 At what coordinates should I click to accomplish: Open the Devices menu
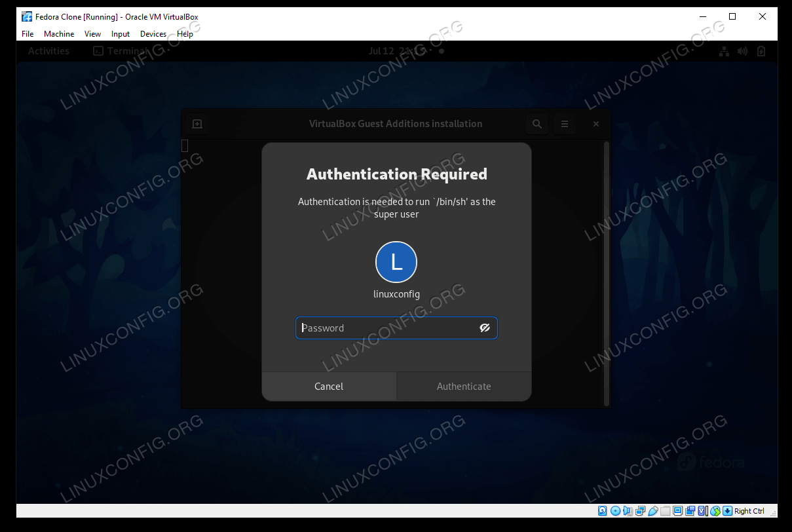pos(153,34)
